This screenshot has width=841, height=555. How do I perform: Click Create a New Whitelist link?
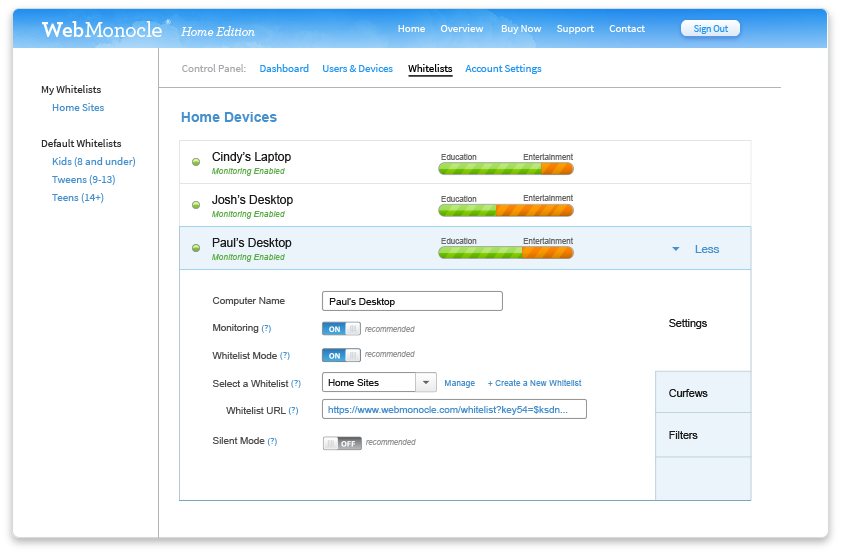coord(534,383)
